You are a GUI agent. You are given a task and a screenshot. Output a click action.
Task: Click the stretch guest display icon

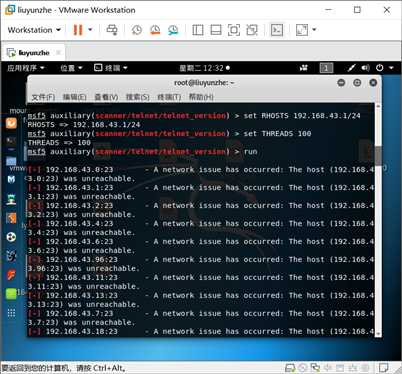tap(302, 30)
